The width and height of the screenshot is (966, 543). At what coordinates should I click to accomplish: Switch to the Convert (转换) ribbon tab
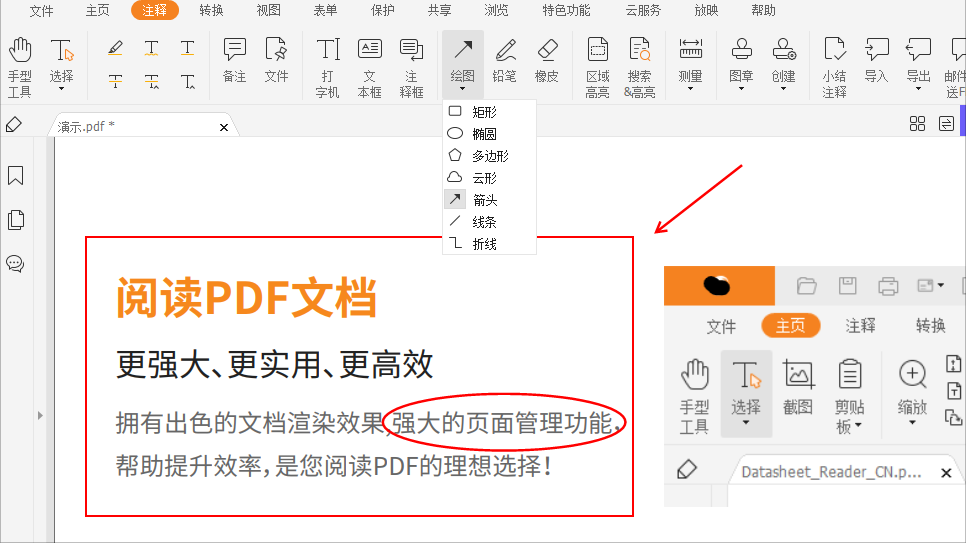click(211, 10)
